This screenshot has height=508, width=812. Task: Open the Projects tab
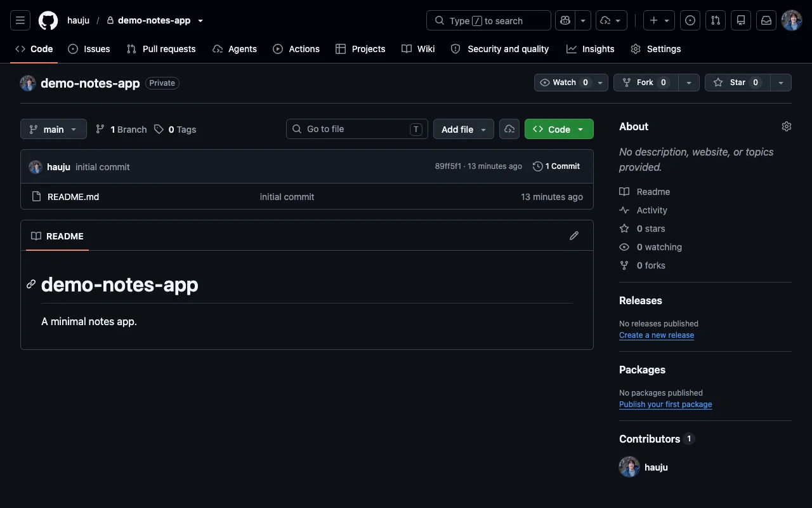pos(360,49)
